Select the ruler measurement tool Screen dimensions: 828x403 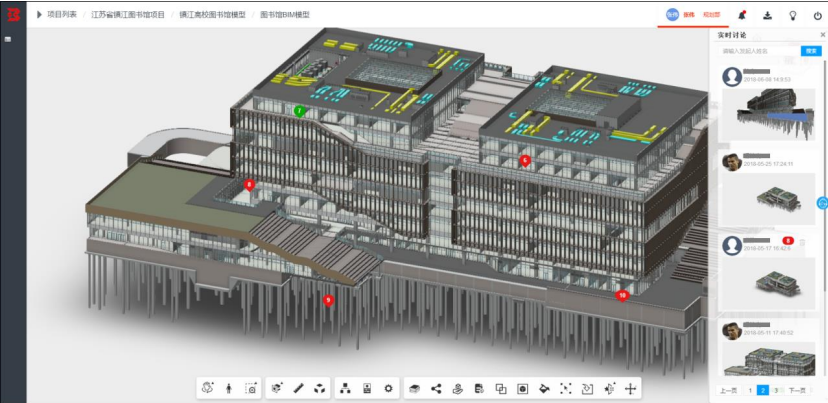coord(298,388)
